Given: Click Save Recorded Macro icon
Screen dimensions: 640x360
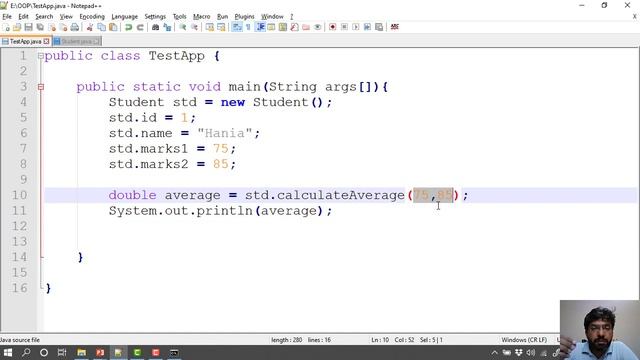Looking at the screenshot, I should [379, 27].
